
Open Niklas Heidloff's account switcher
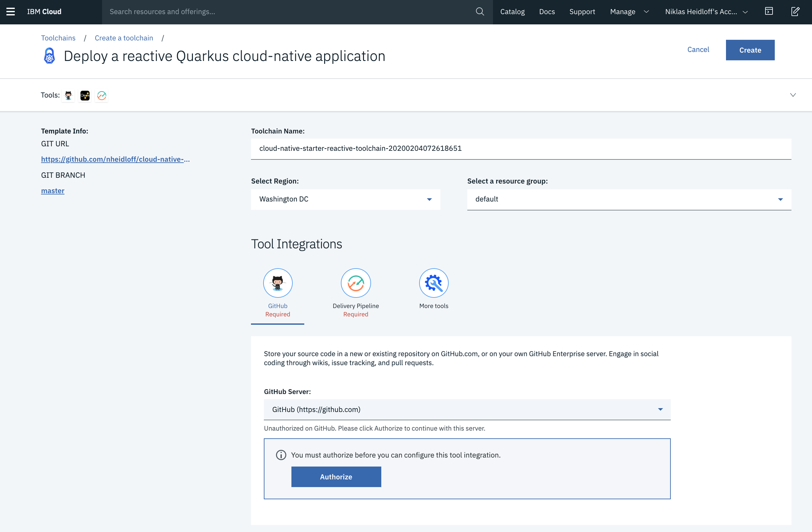(x=707, y=12)
